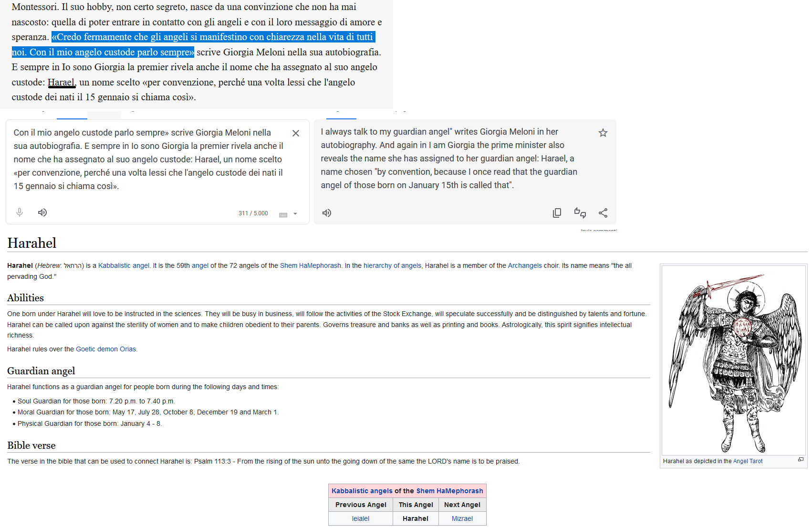The height and width of the screenshot is (529, 812).
Task: Click the bold Harahel cell under This Angel
Action: pos(416,518)
